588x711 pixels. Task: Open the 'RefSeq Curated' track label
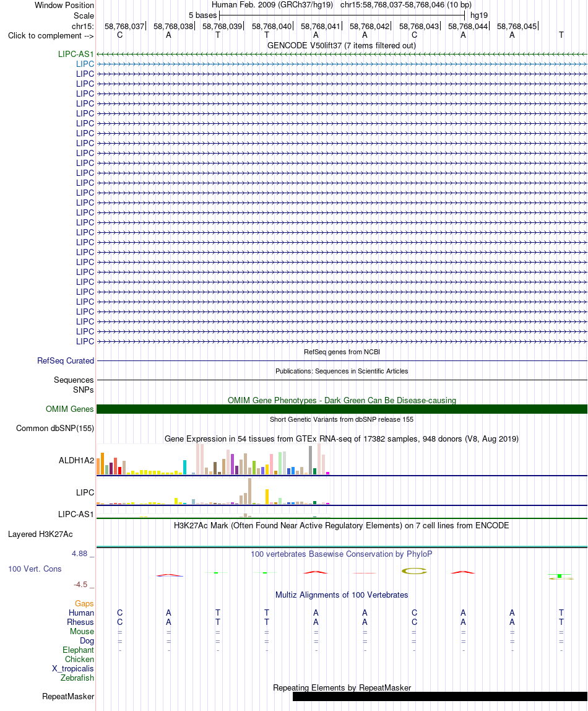66,361
